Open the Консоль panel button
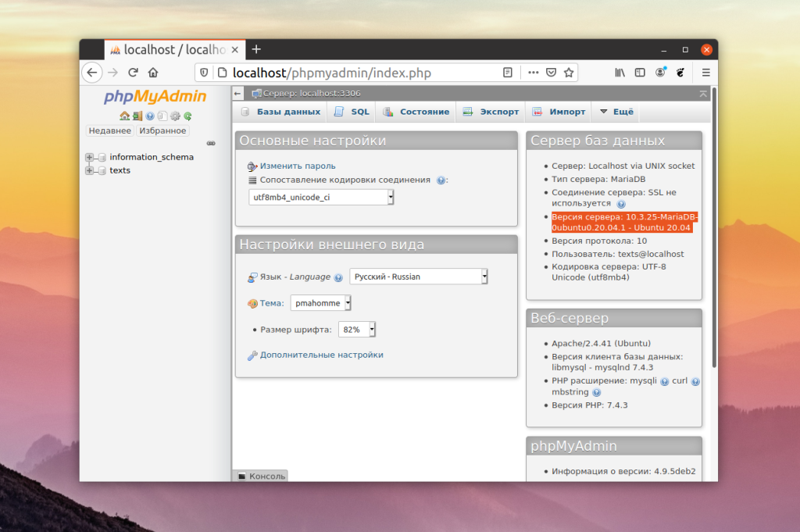Viewport: 800px width, 532px height. (x=261, y=476)
